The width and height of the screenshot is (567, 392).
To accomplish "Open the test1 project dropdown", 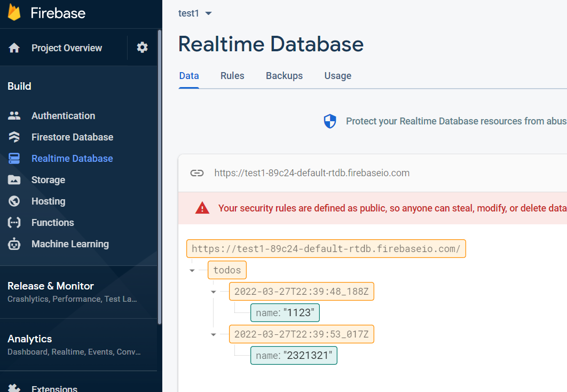I will tap(208, 13).
